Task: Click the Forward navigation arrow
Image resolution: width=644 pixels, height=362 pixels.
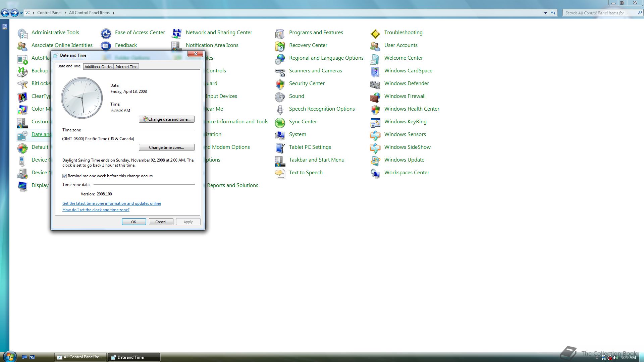Action: click(14, 13)
